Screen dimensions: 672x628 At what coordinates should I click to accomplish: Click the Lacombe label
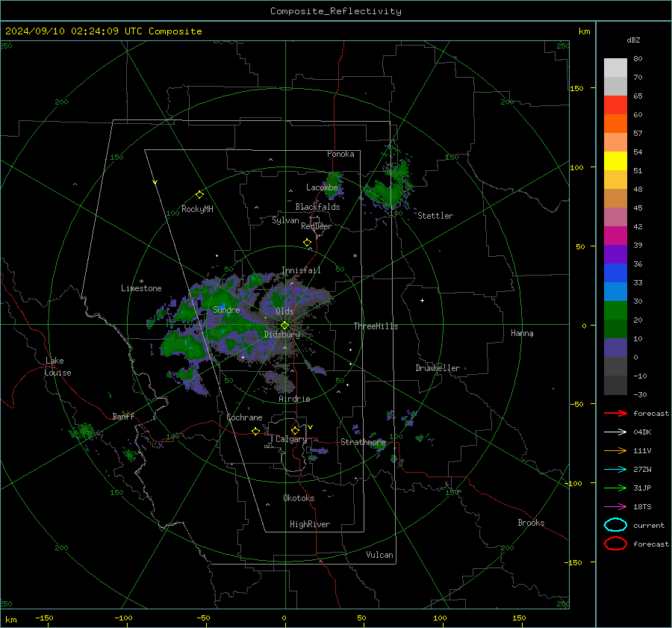322,187
